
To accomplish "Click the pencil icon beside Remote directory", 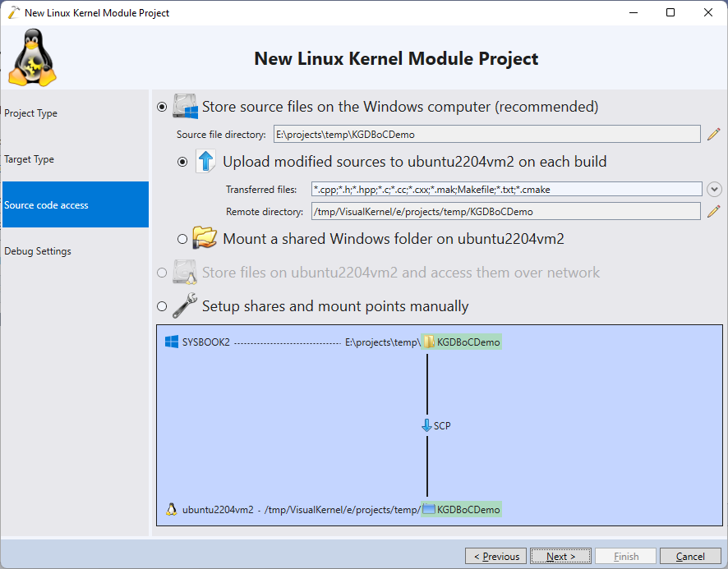I will point(713,212).
